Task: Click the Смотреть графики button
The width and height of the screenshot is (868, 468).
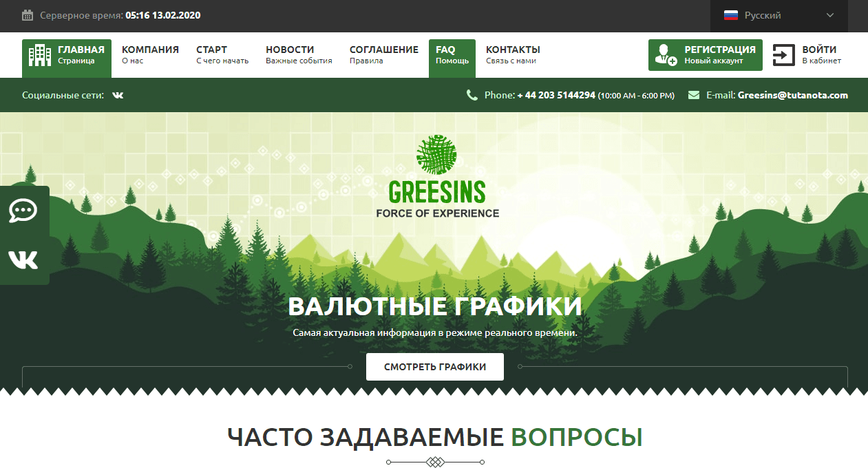Action: click(434, 366)
